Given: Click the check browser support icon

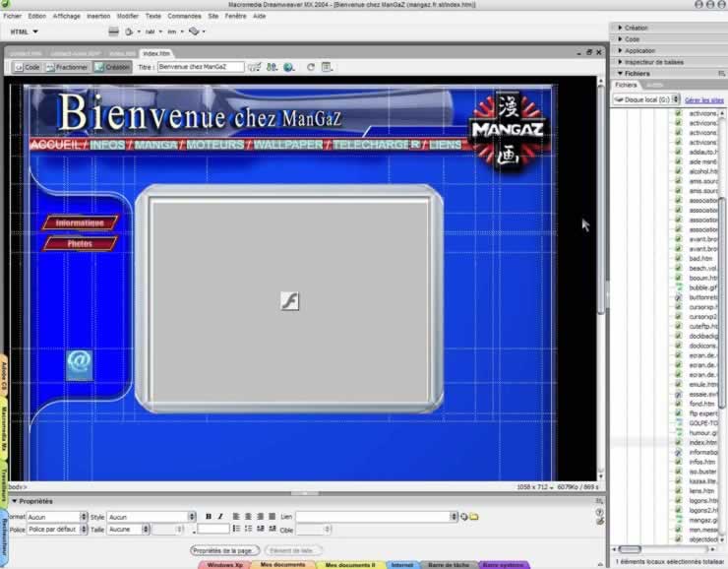Looking at the screenshot, I should pyautogui.click(x=254, y=67).
